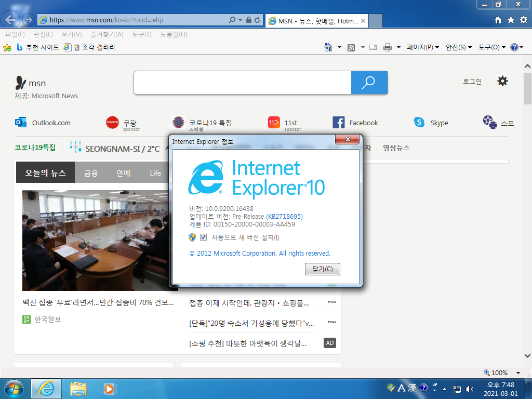Open the 즐겨찾기(A) menu
The width and height of the screenshot is (532, 399).
click(x=107, y=34)
